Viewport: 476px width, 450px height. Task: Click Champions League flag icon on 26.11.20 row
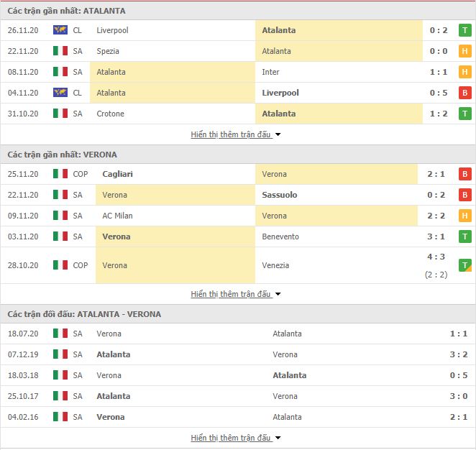[x=60, y=30]
